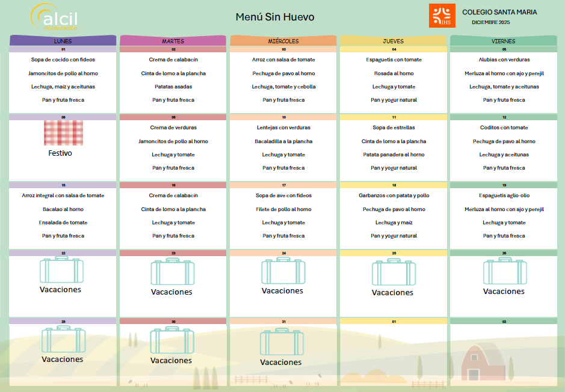Click the orange IHS school logo
Viewport: 565px width, 392px height.
click(442, 16)
